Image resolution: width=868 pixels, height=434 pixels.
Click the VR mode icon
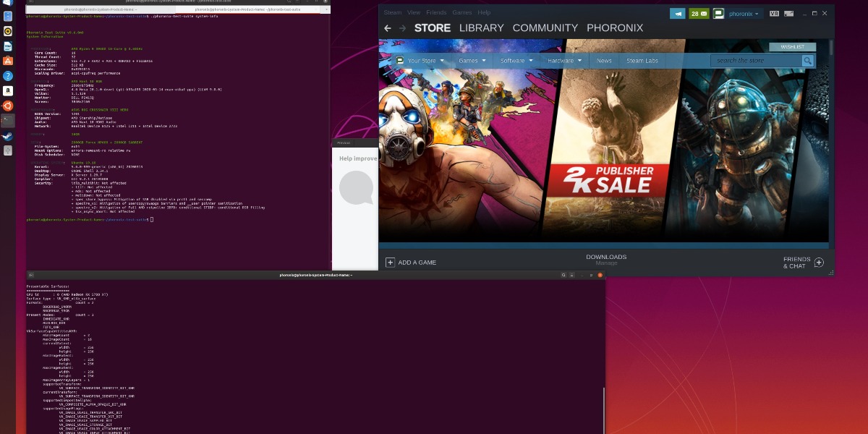(774, 13)
